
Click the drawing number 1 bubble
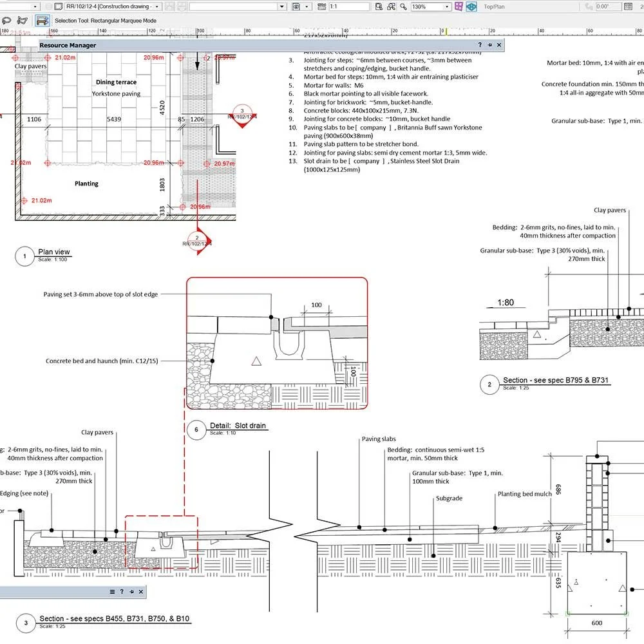(x=24, y=256)
